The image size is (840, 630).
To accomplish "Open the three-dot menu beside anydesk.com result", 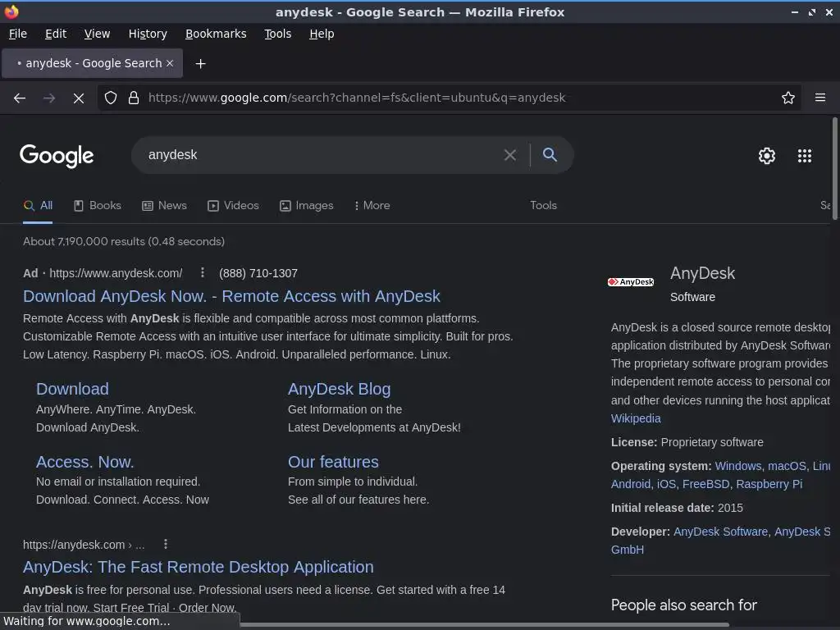I will pos(166,545).
